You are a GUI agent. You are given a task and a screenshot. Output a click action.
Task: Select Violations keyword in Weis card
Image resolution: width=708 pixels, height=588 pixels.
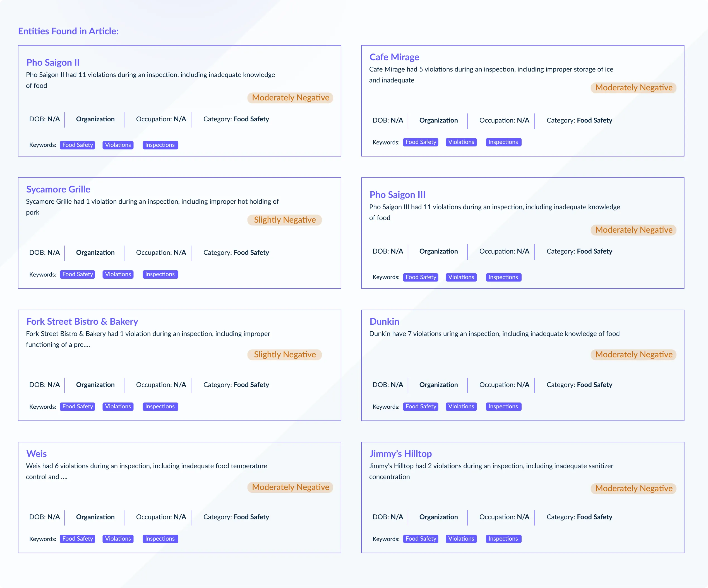118,539
